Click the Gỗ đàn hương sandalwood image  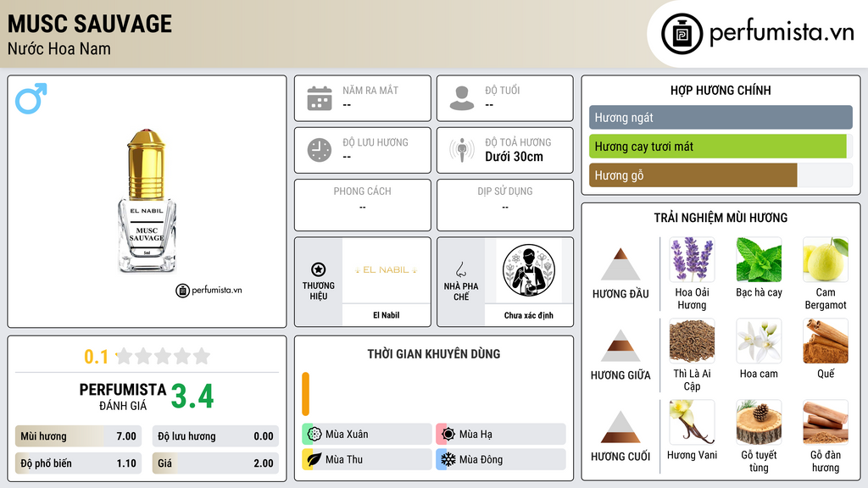click(x=826, y=422)
